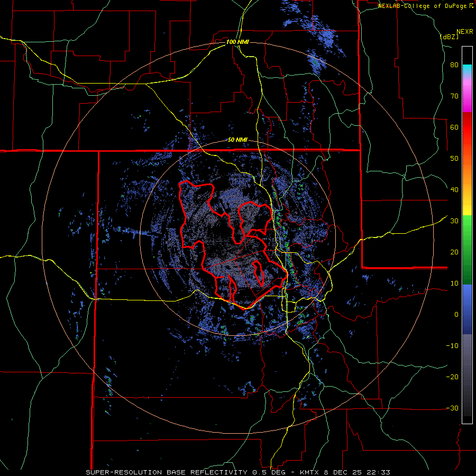Click the bottom caption Super-Resolution Base Reflectivity KMTX

[237, 472]
